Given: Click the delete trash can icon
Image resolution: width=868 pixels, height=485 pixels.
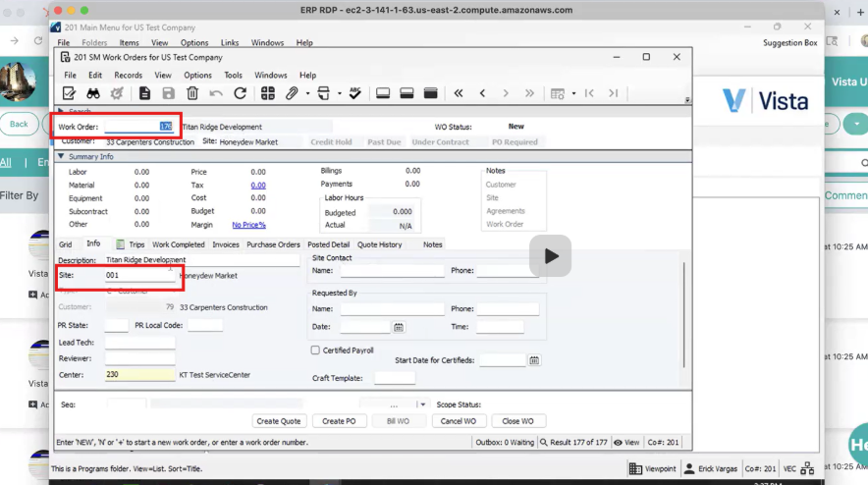Looking at the screenshot, I should 192,93.
